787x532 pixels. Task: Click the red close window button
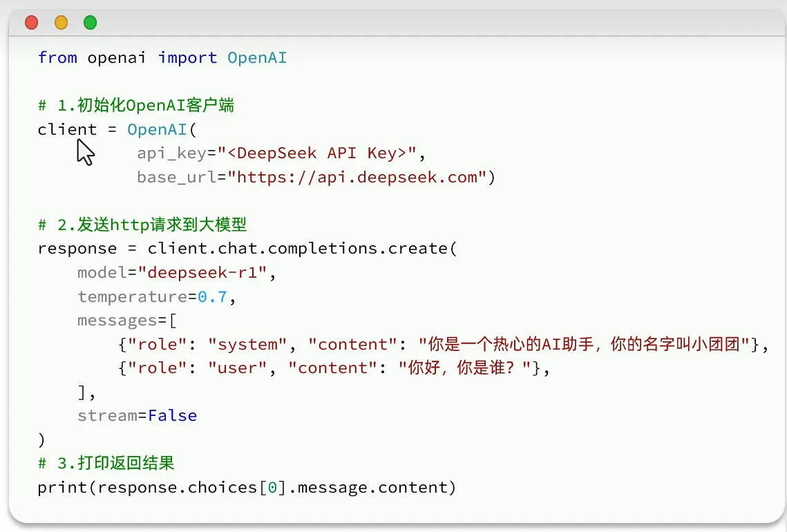click(32, 23)
